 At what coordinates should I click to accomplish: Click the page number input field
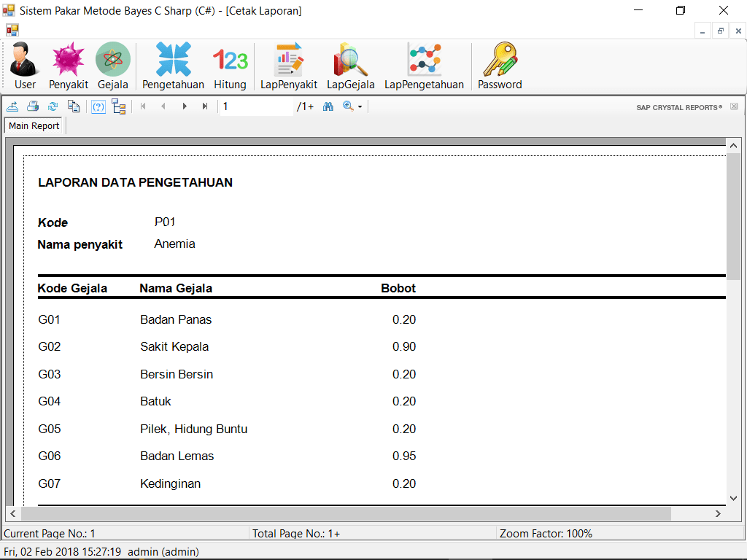[255, 106]
